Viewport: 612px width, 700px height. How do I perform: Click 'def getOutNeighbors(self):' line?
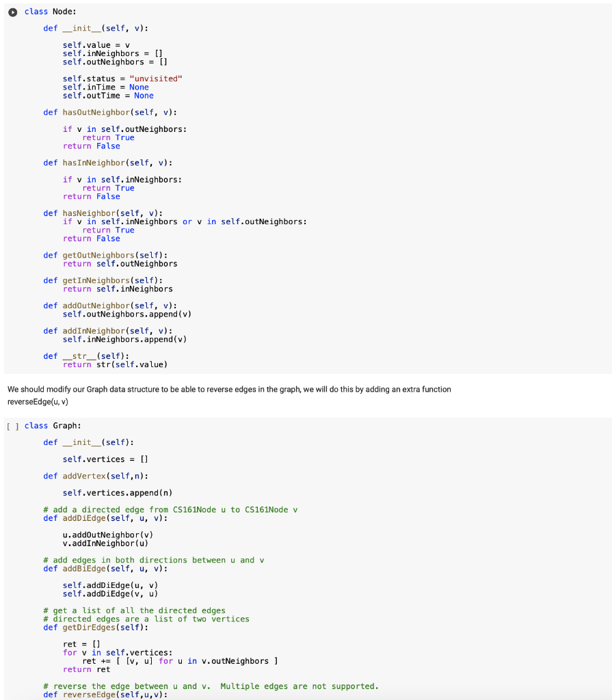coord(105,256)
